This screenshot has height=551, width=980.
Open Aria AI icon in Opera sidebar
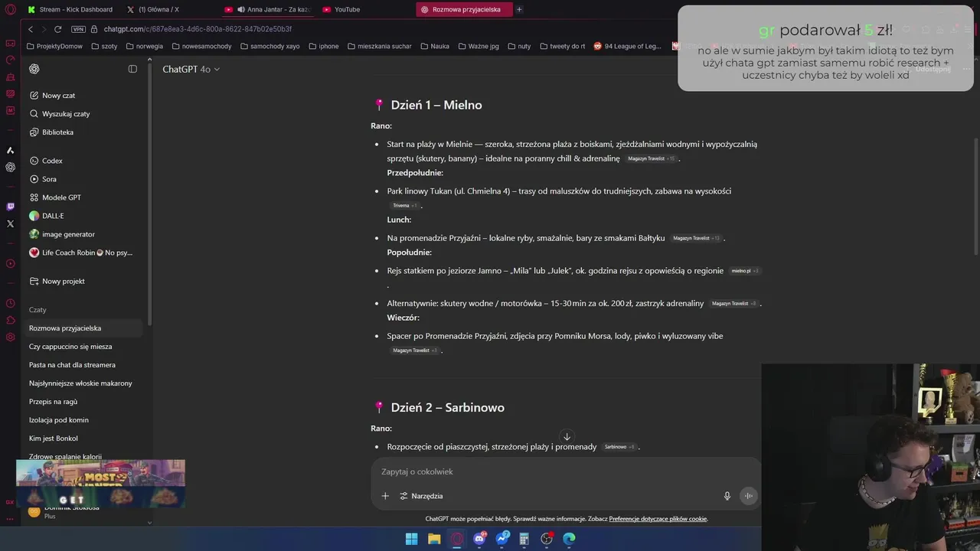10,150
